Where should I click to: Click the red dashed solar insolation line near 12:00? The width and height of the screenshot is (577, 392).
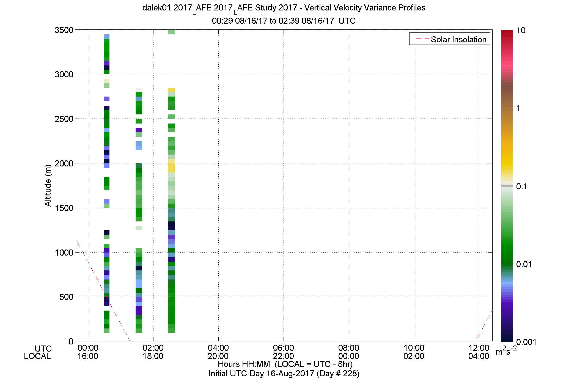(485, 324)
